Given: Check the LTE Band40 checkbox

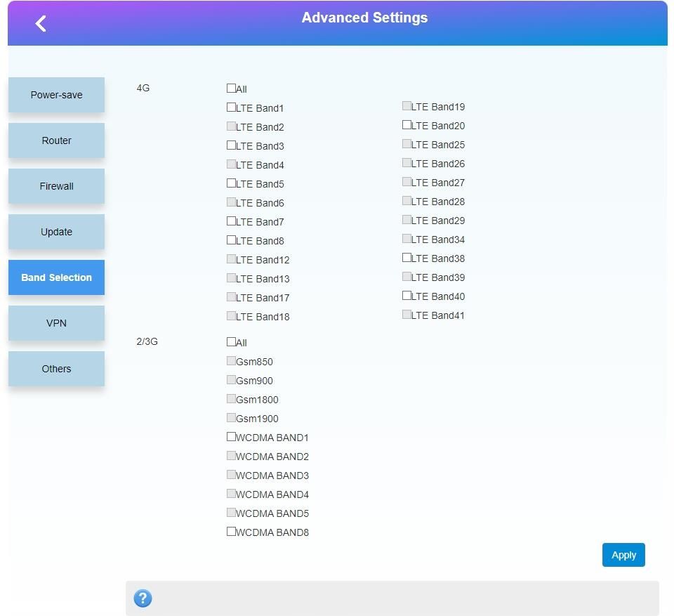Looking at the screenshot, I should [x=407, y=296].
